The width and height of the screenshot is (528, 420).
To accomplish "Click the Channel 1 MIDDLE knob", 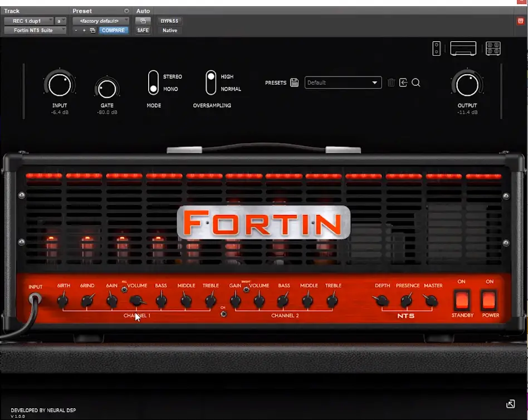I will click(x=186, y=300).
